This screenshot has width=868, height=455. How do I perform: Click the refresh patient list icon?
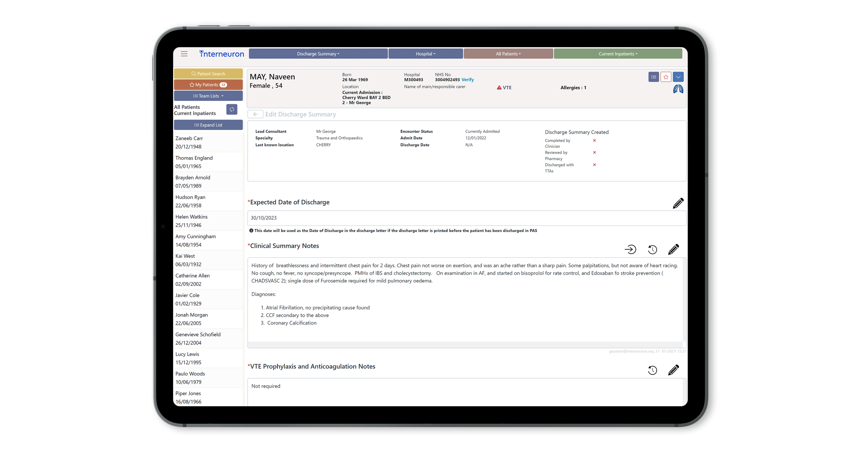(232, 109)
